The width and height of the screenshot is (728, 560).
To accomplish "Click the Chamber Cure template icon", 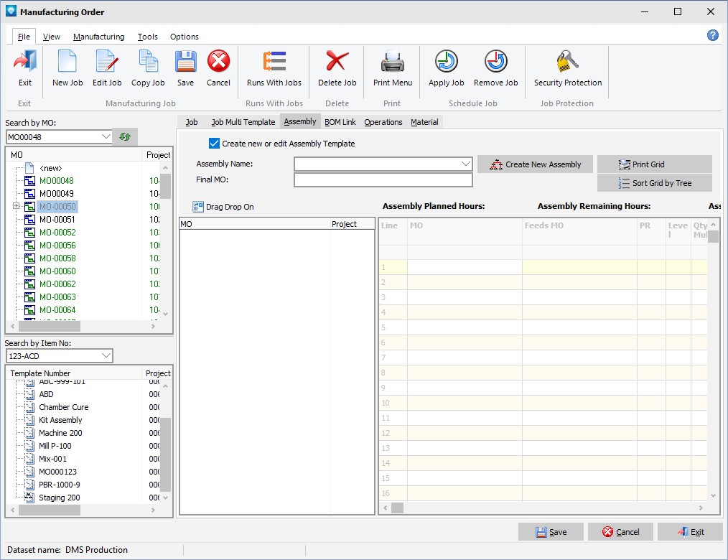I will [29, 407].
